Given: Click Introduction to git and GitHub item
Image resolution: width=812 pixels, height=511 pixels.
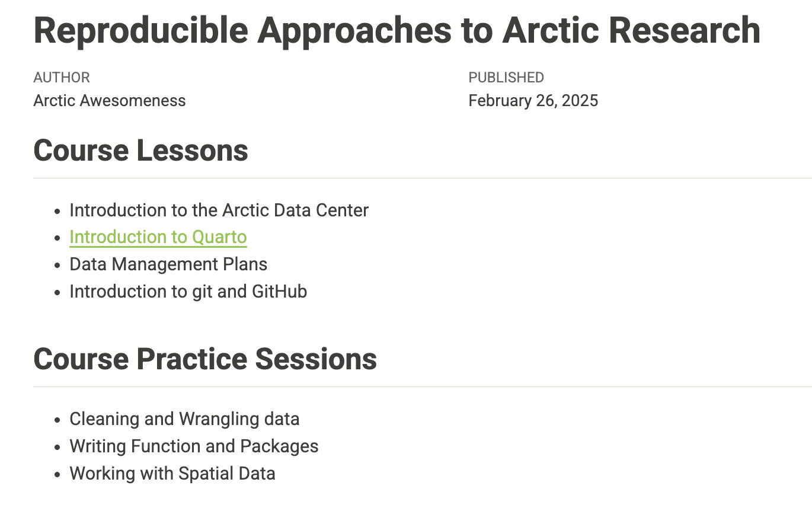Looking at the screenshot, I should pos(188,292).
